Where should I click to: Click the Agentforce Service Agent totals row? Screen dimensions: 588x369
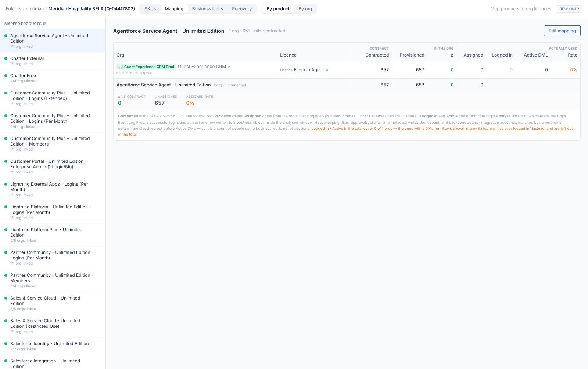tap(347, 85)
